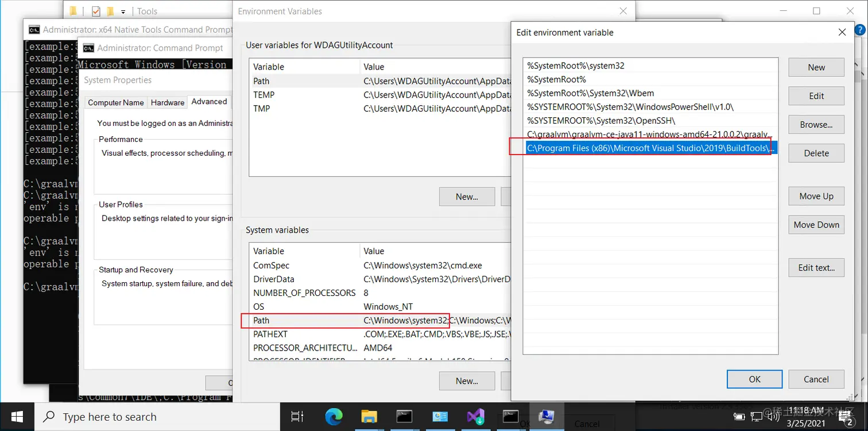Open Task View from the taskbar
This screenshot has width=868, height=431.
click(297, 417)
